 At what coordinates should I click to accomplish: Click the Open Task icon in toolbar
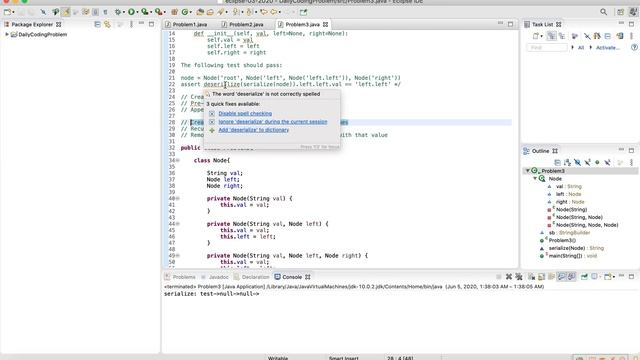click(x=210, y=12)
